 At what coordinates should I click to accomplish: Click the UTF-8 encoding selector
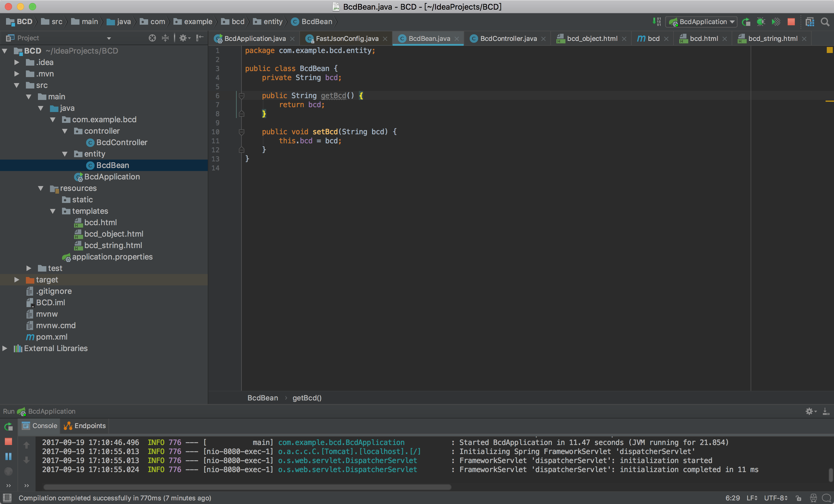(x=776, y=498)
